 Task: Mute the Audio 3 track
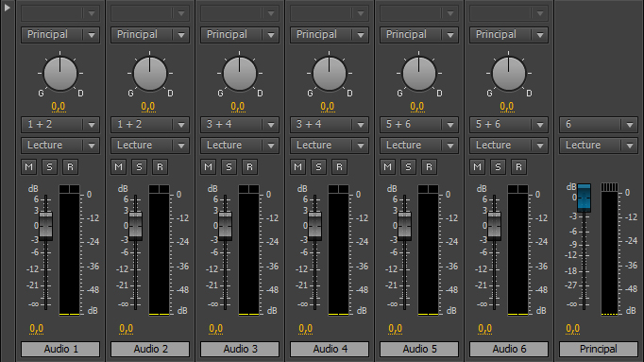coord(209,167)
